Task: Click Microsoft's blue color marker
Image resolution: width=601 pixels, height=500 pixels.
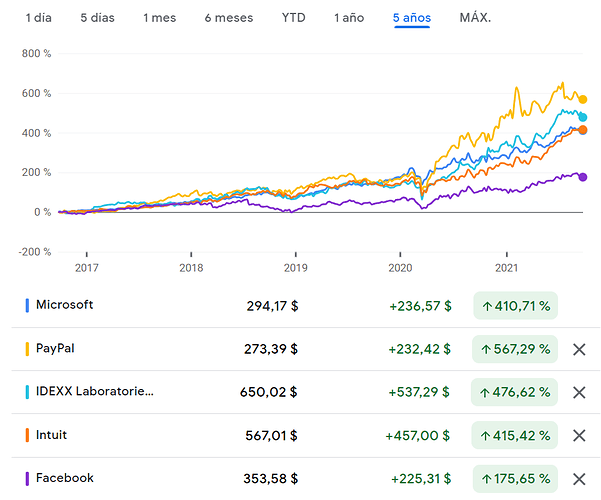Action: 27,306
